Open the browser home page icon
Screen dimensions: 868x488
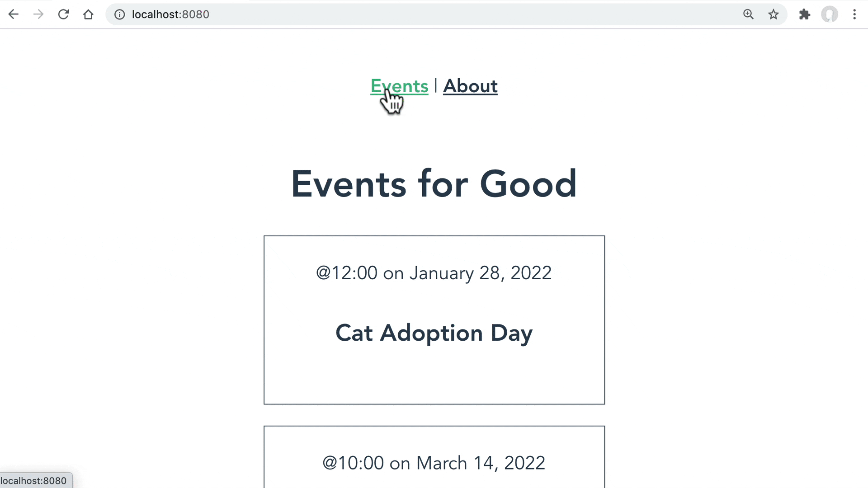pos(88,14)
